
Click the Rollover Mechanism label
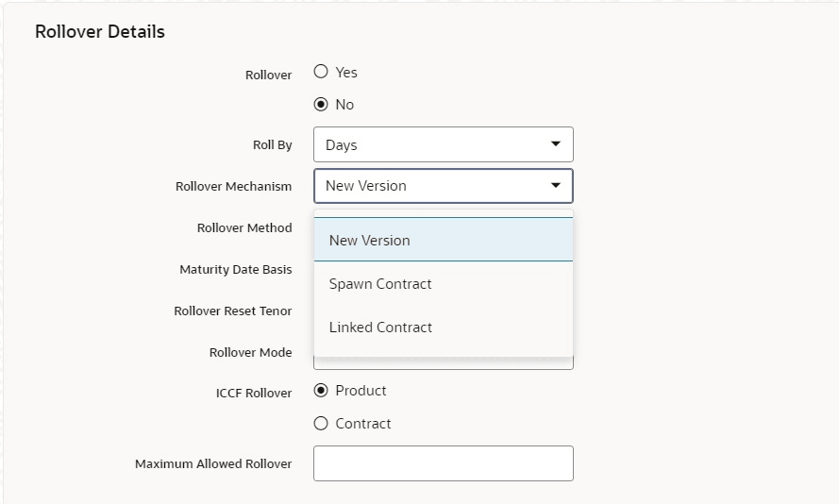(234, 186)
